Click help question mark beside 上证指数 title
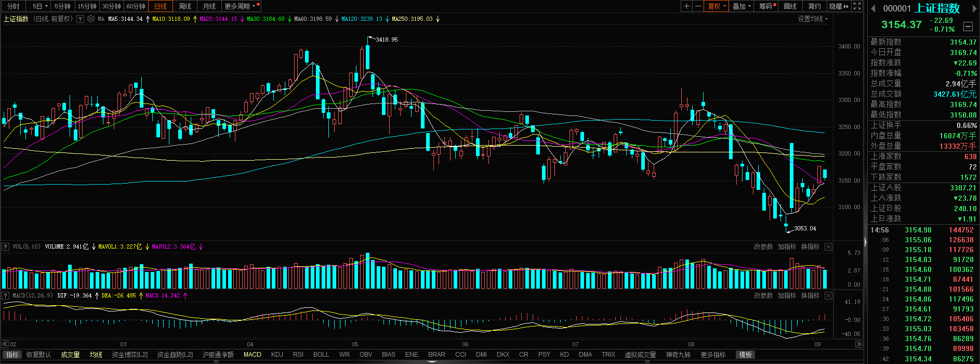980x364 pixels. pyautogui.click(x=80, y=19)
